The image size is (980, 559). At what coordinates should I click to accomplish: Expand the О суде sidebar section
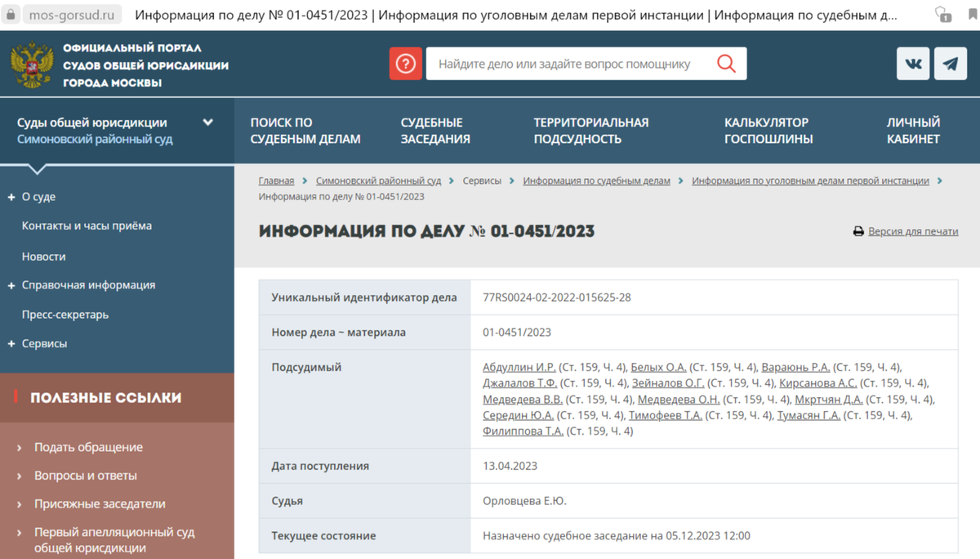click(11, 197)
